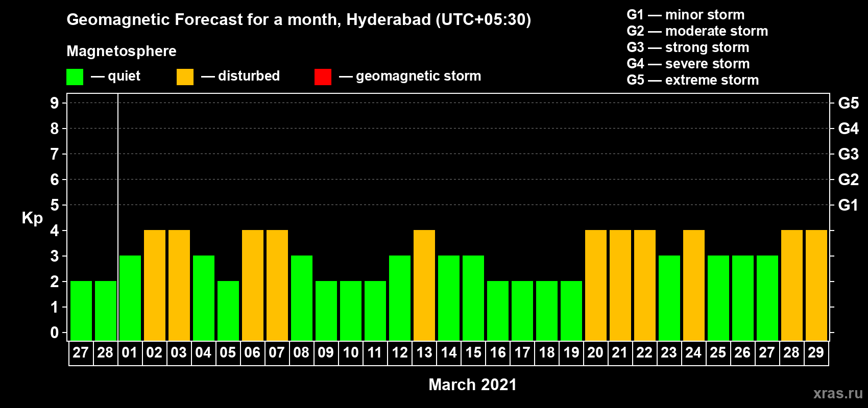Click date label 25 on the x-axis
The image size is (868, 408).
[718, 352]
